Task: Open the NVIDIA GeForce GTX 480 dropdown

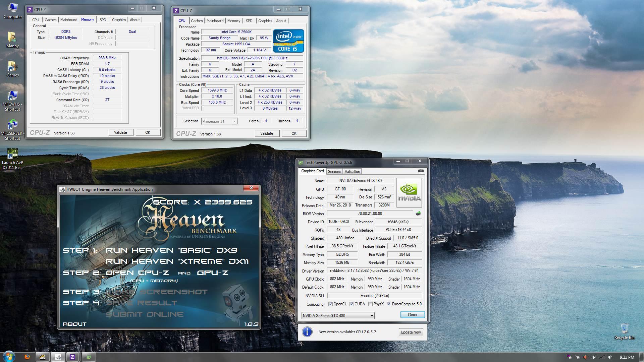Action: click(x=338, y=315)
